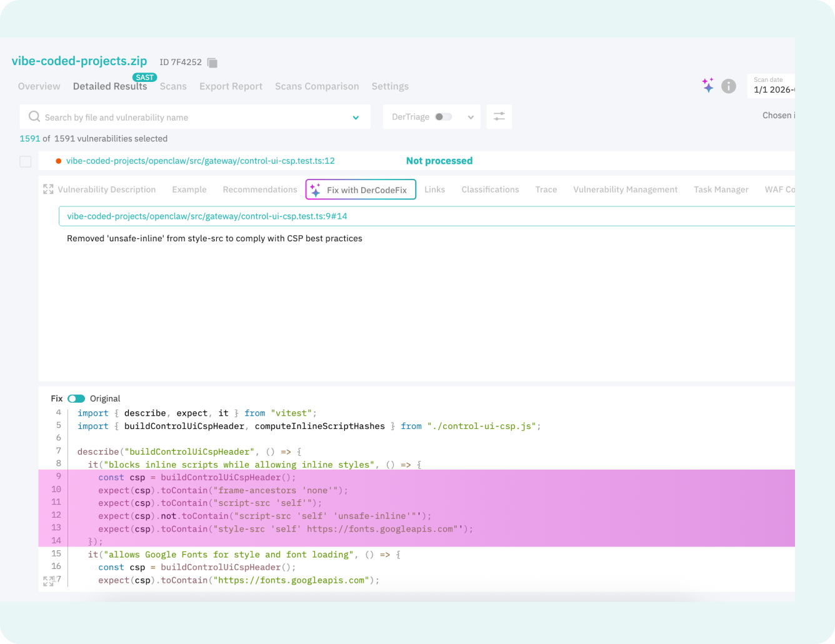This screenshot has width=835, height=644.
Task: Click the vibe-coded-projects.zip project title
Action: point(79,61)
